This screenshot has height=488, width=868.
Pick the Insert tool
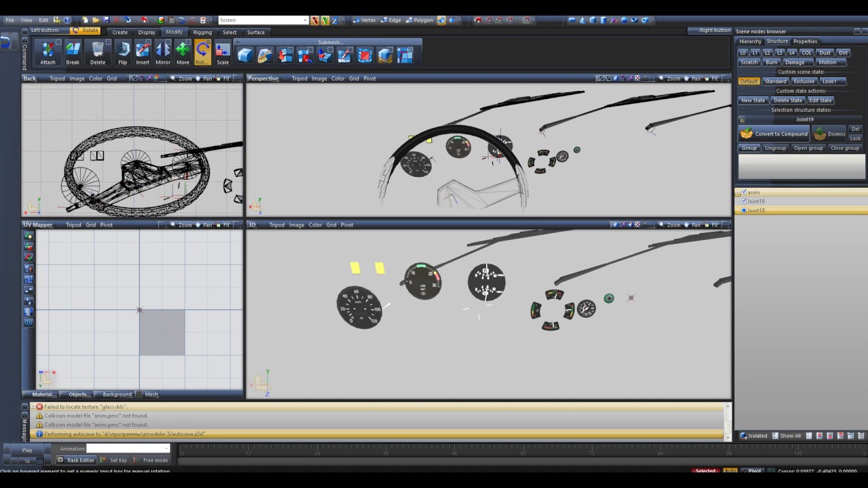point(142,53)
